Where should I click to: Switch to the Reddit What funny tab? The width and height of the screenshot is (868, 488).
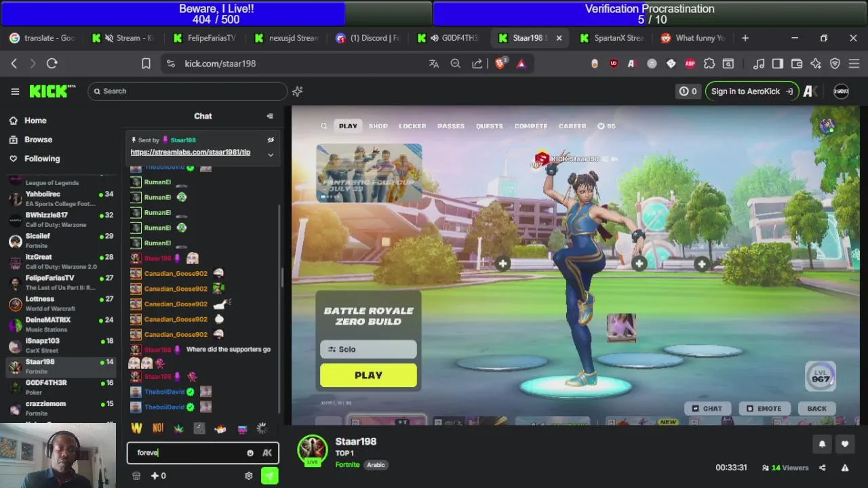click(694, 38)
